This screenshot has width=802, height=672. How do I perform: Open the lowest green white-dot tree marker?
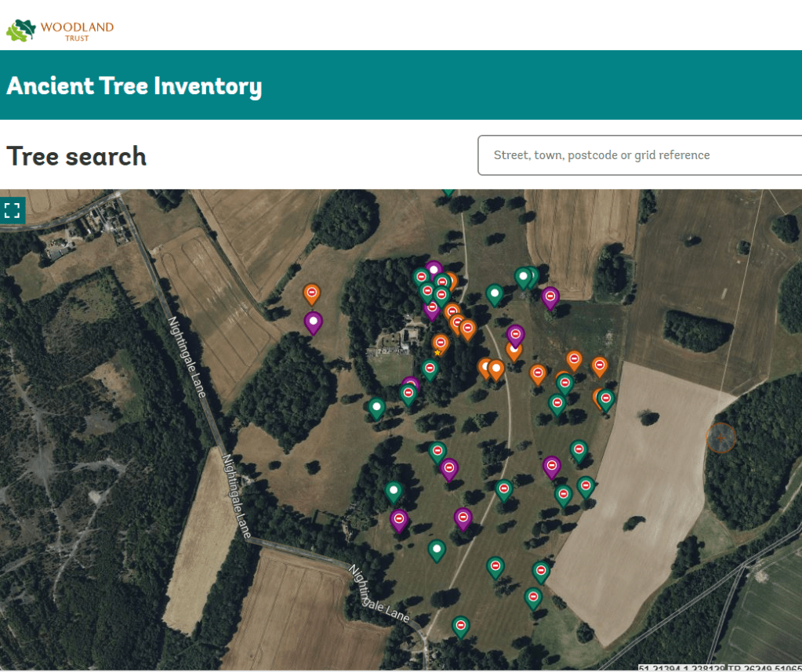click(x=437, y=549)
